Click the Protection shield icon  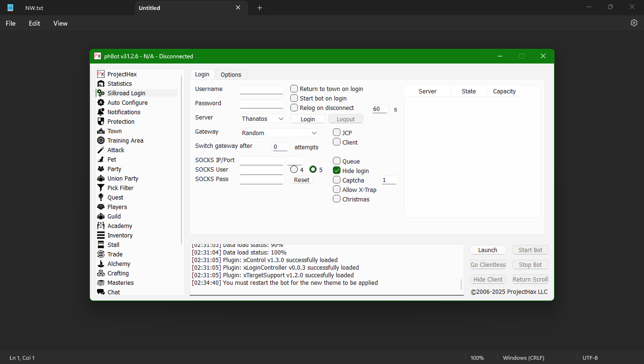[x=101, y=122]
